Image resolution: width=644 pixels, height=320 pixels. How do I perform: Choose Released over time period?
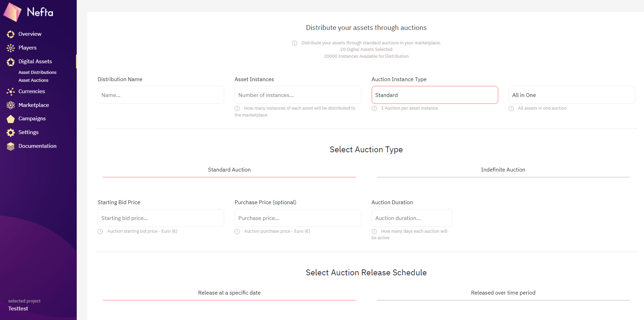click(503, 293)
